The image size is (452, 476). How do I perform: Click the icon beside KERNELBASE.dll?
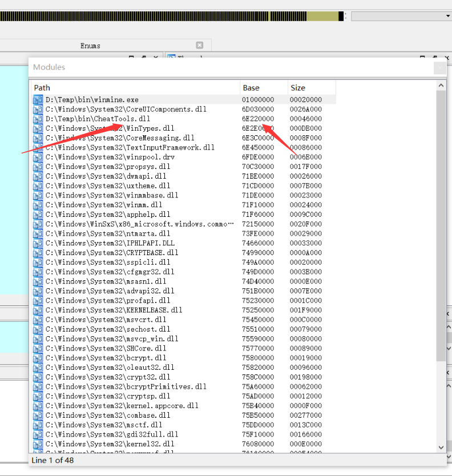38,310
